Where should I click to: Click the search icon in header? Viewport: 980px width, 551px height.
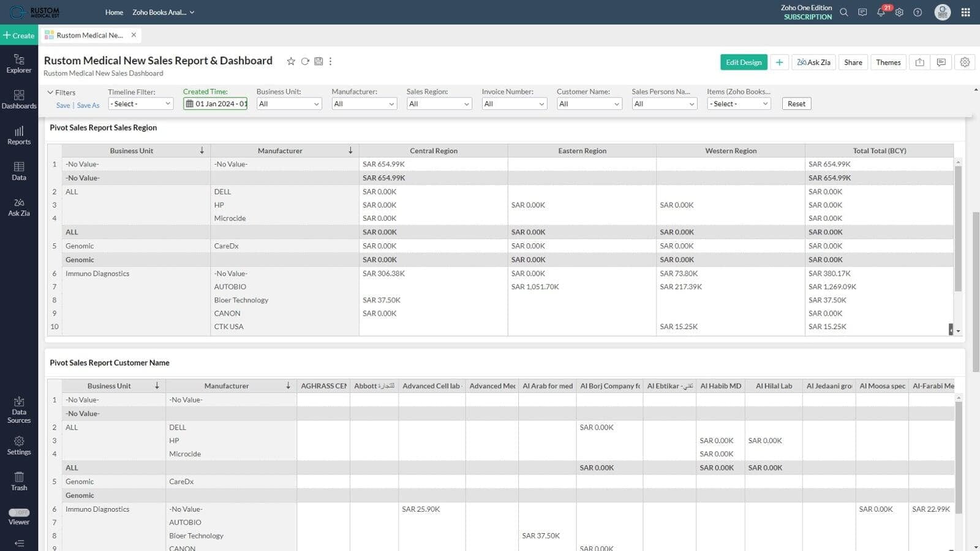coord(844,12)
